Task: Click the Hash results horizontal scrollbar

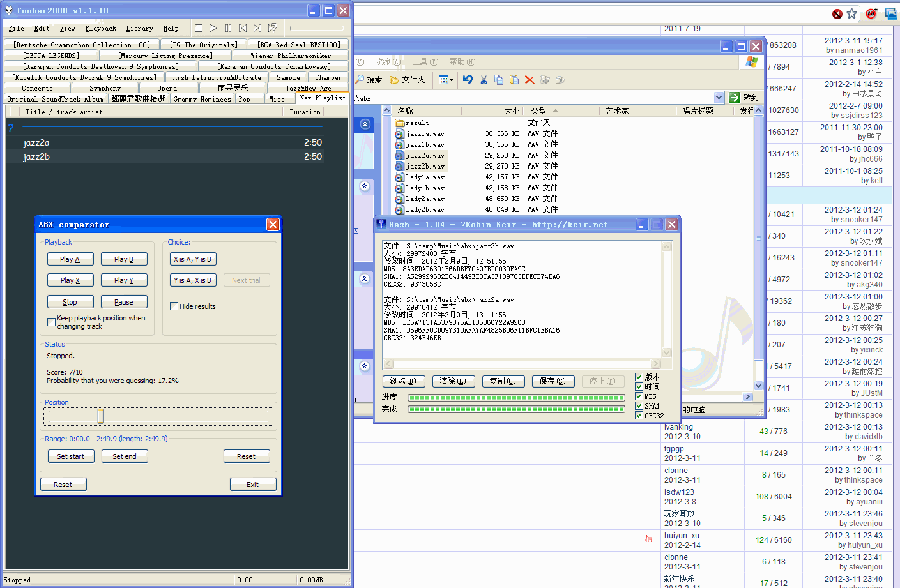Action: [x=522, y=365]
